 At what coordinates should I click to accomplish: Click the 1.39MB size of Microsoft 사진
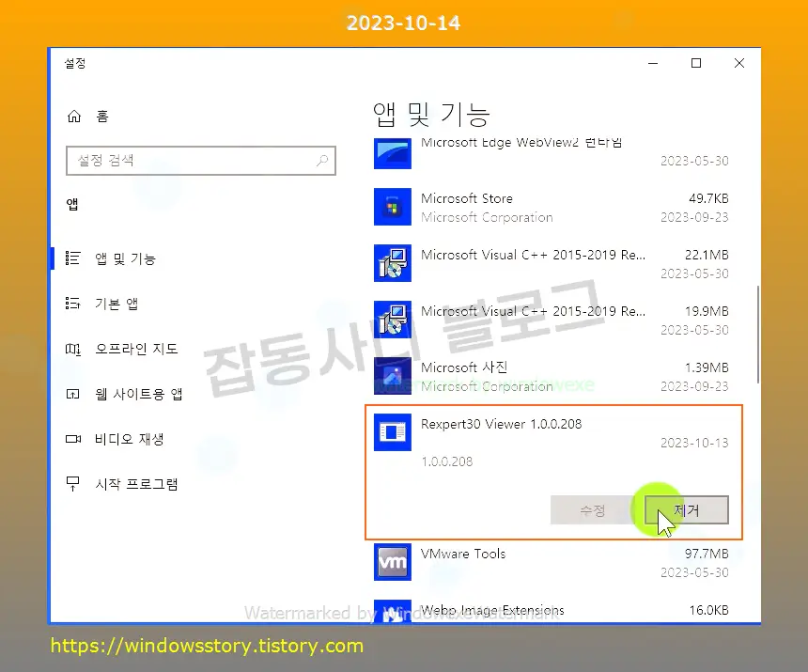[707, 367]
